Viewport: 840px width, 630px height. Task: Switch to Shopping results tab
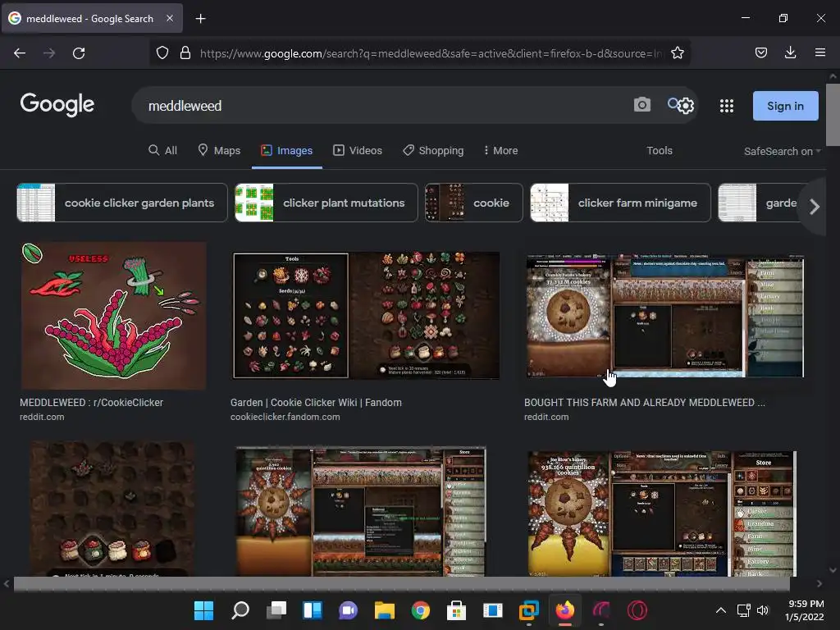433,151
